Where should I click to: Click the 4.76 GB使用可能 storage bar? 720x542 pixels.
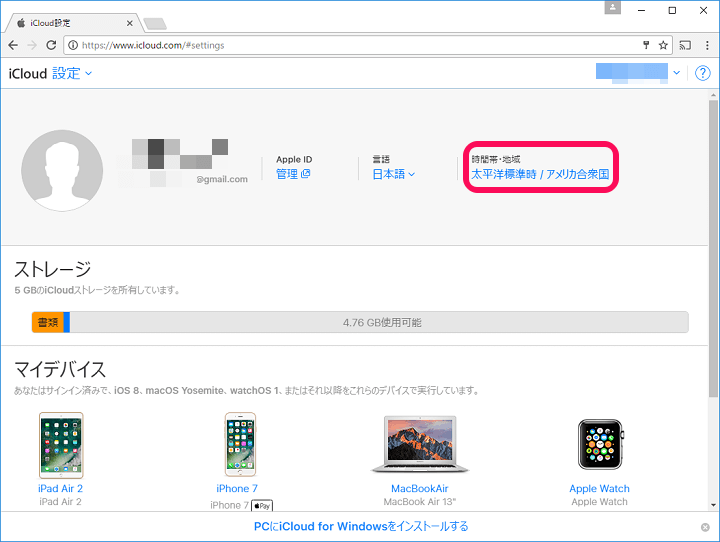pos(379,322)
